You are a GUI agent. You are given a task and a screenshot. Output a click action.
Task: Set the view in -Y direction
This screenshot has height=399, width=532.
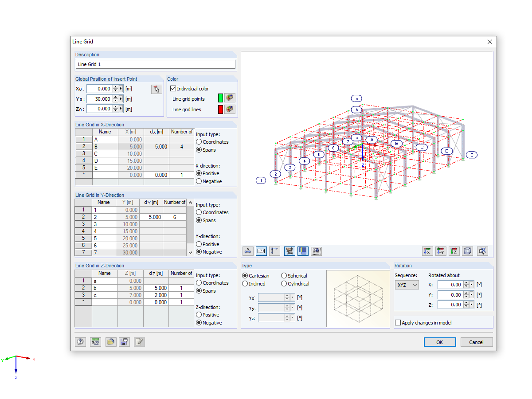pyautogui.click(x=441, y=251)
